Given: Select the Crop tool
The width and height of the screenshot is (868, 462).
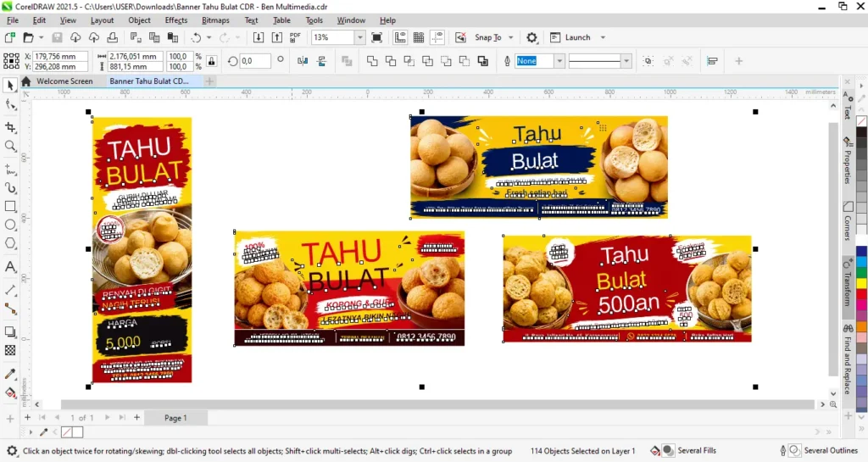Looking at the screenshot, I should tap(10, 127).
